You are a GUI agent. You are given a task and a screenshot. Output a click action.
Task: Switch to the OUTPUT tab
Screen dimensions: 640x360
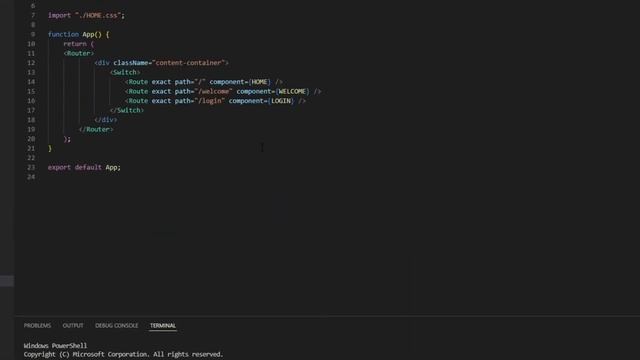(73, 325)
